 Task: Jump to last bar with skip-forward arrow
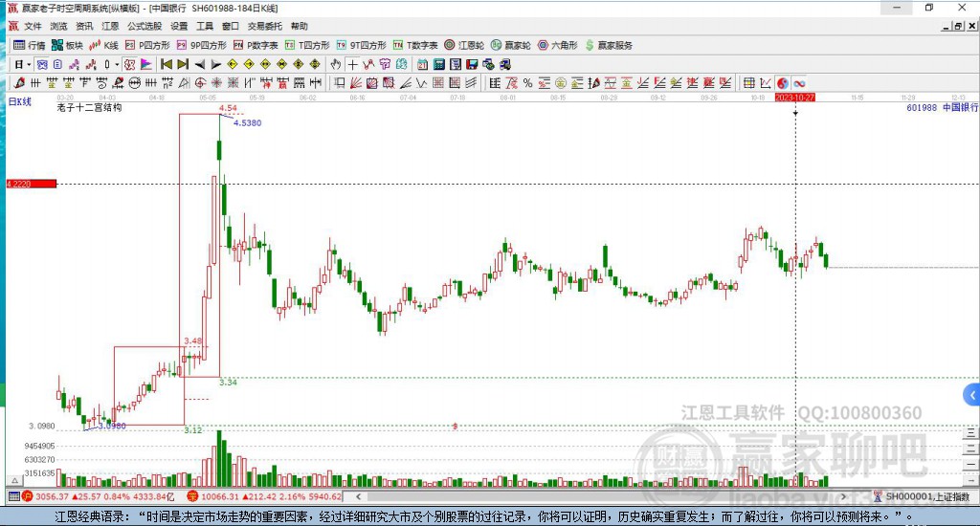click(183, 64)
